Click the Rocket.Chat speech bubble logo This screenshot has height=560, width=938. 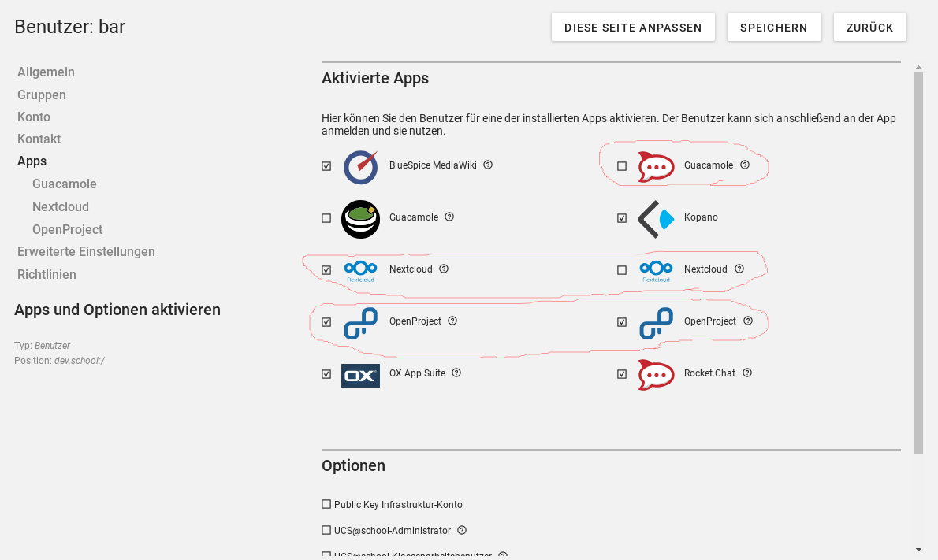pos(656,374)
